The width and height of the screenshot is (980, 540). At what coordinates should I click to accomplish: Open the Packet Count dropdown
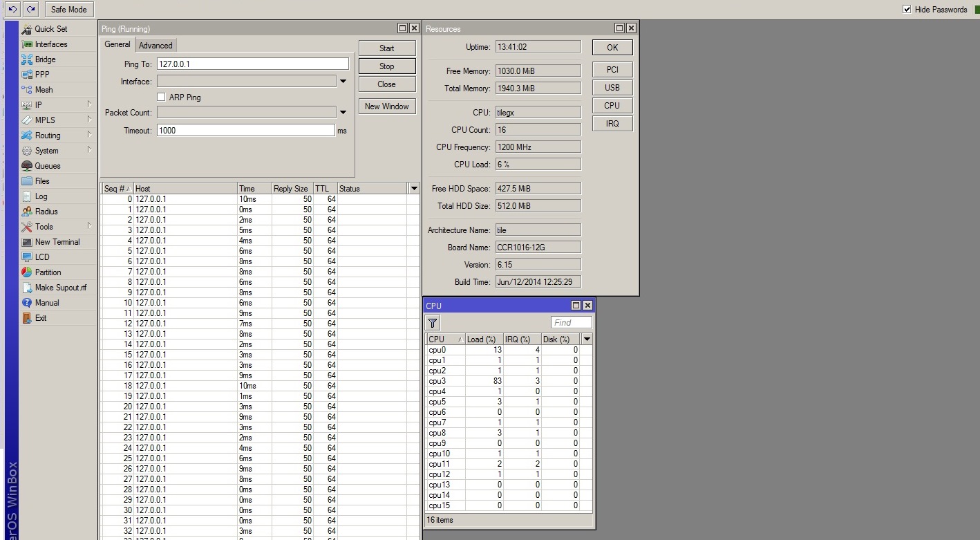[343, 112]
